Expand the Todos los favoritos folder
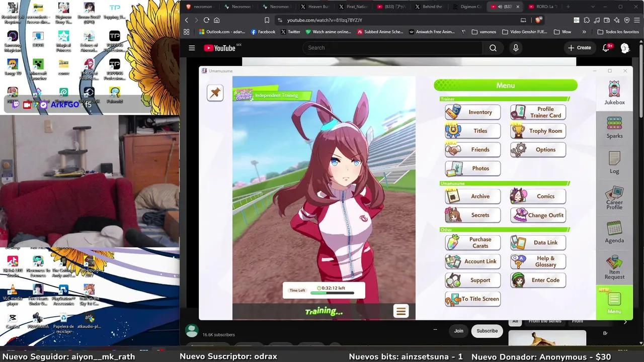 click(x=618, y=32)
